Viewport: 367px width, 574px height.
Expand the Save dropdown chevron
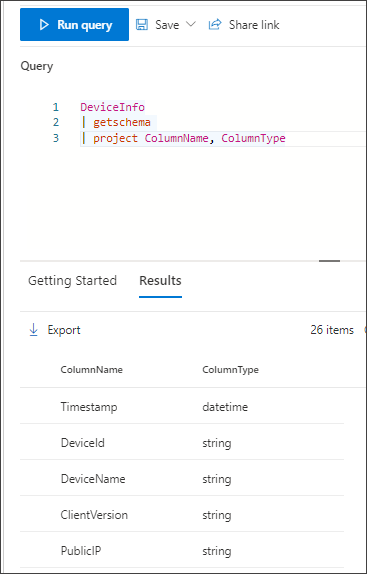[191, 25]
